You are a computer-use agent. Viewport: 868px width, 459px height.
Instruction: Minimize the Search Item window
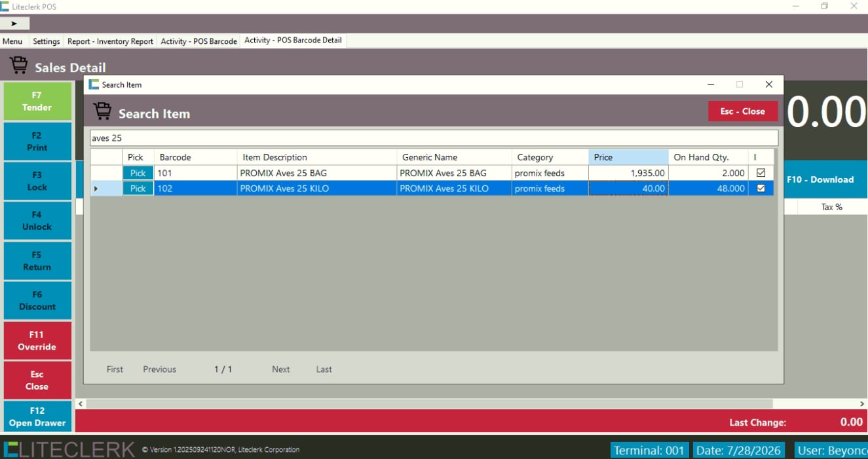point(711,84)
